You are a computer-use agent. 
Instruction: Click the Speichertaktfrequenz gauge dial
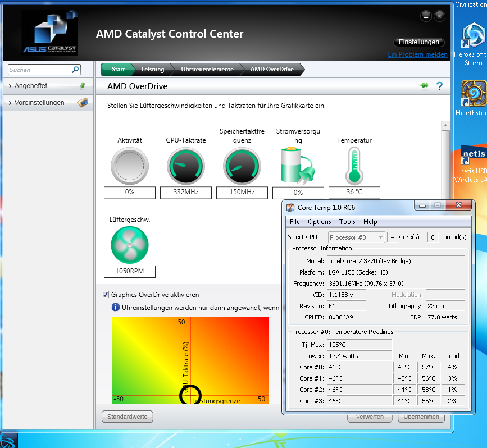(242, 166)
